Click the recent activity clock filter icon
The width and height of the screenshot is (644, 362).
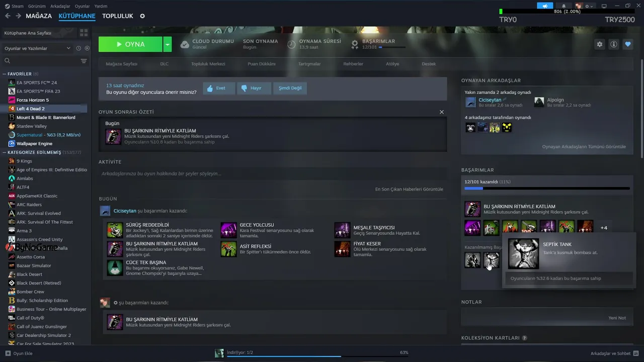tap(78, 48)
